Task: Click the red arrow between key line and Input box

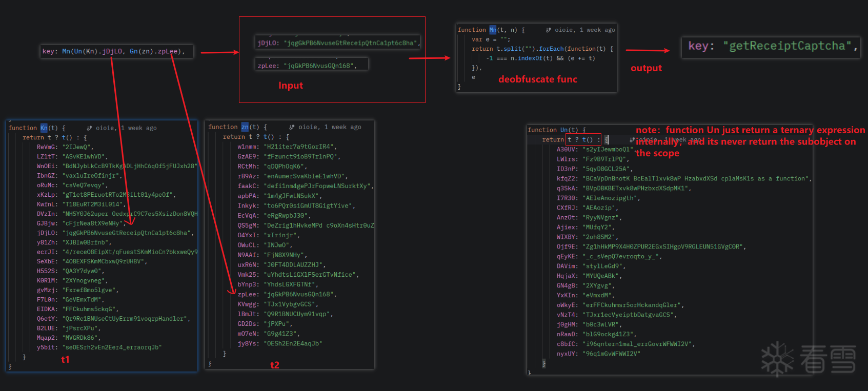Action: pos(219,52)
